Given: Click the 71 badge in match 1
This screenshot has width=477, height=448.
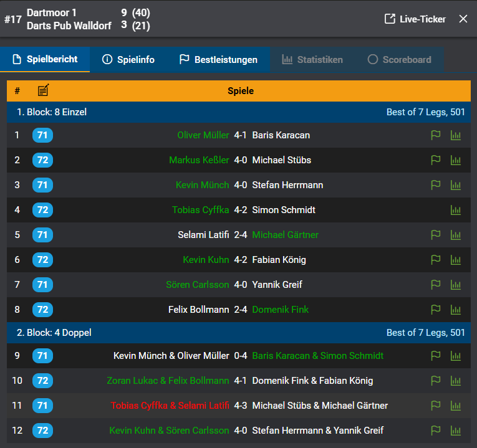Looking at the screenshot, I should [x=42, y=135].
